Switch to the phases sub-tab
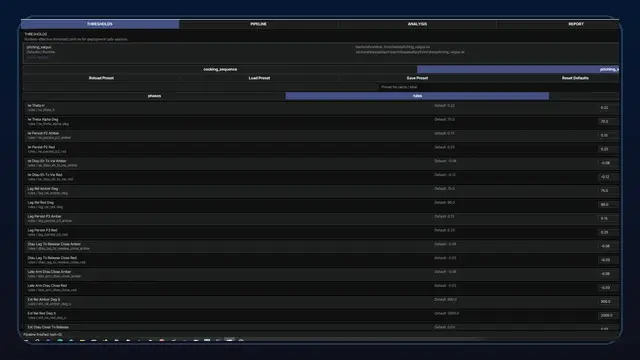The width and height of the screenshot is (640, 360). [154, 96]
